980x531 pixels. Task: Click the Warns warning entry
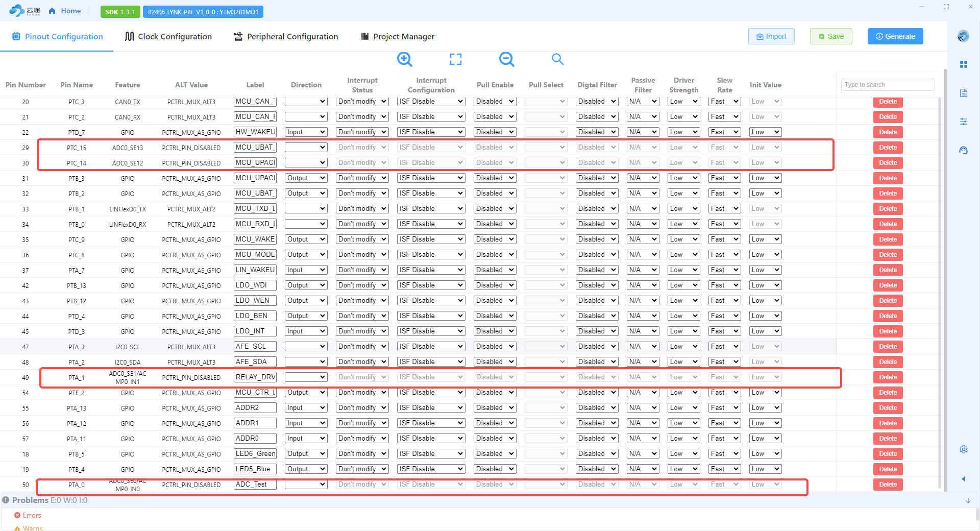click(29, 528)
